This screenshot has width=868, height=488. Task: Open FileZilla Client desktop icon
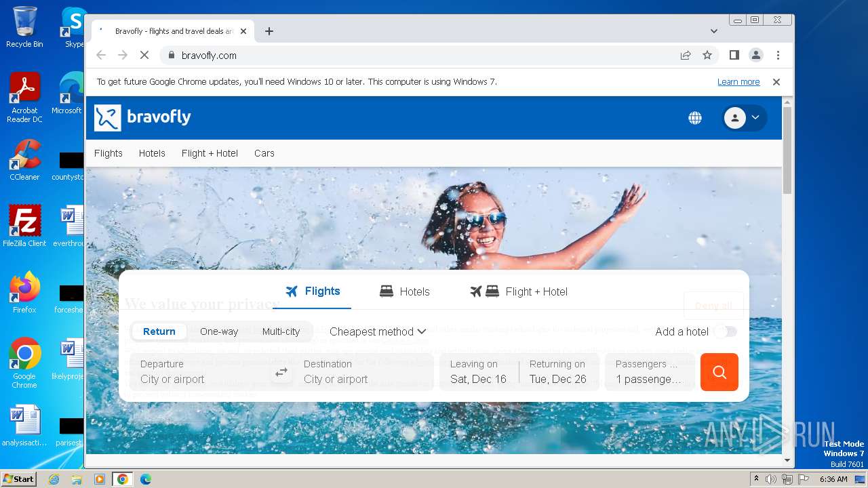pyautogui.click(x=24, y=226)
